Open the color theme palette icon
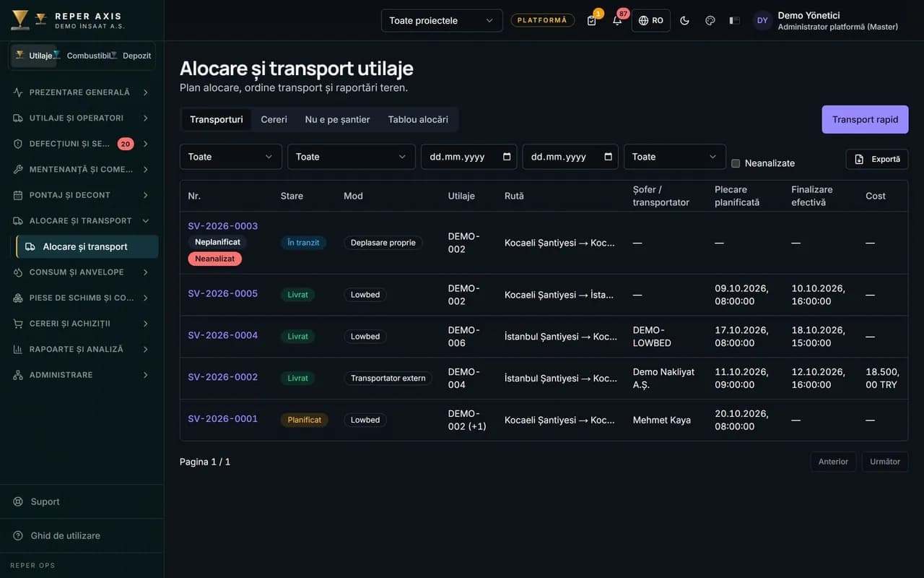 710,20
